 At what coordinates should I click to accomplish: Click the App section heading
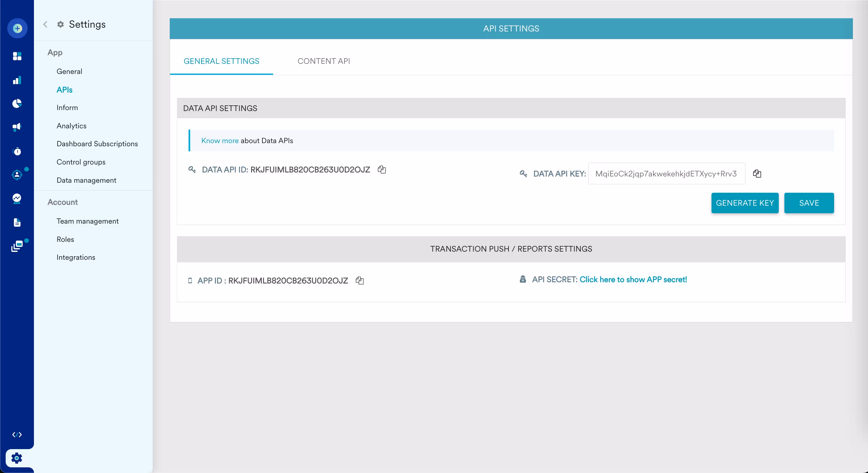click(x=55, y=53)
